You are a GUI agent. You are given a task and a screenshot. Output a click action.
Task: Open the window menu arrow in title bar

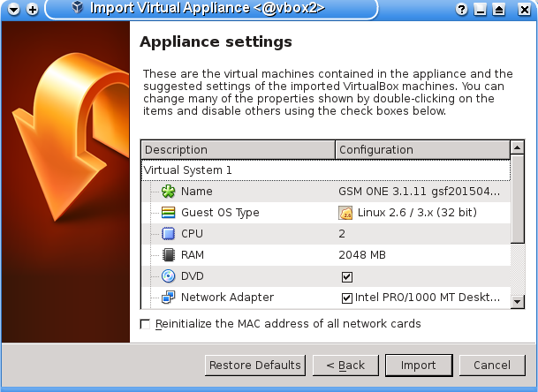pos(13,9)
